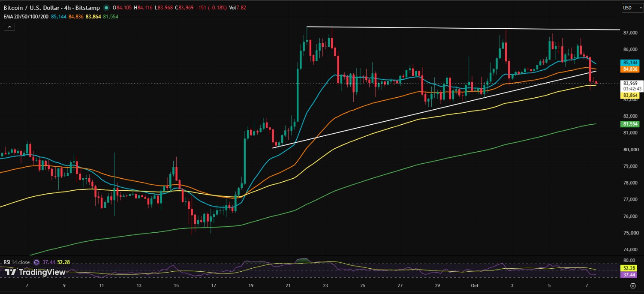The width and height of the screenshot is (644, 294).
Task: Click date label 29 on the time axis
Action: tap(437, 285)
